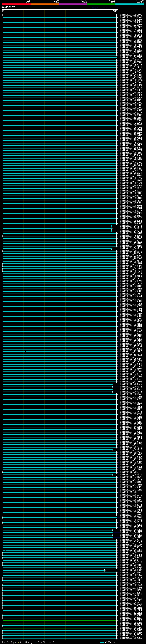146x644 pixels.
Task: Click the green alignment bar for UniRef100_C8CGD9
Action: point(60,628)
